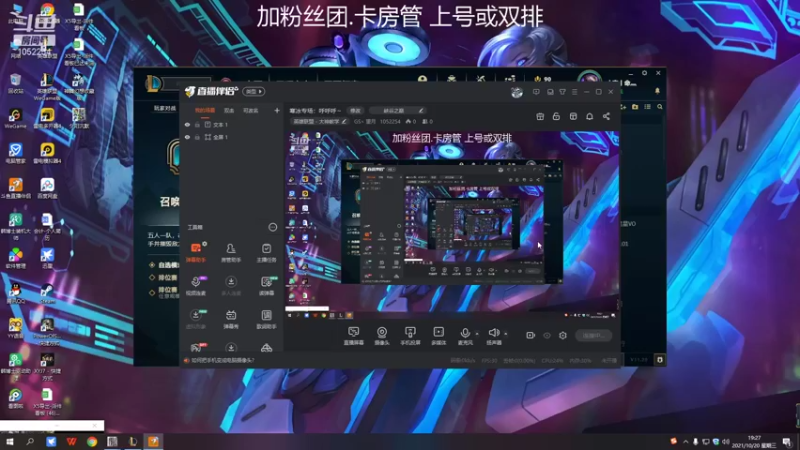Expand the microphone options arrow
The width and height of the screenshot is (800, 450).
477,334
